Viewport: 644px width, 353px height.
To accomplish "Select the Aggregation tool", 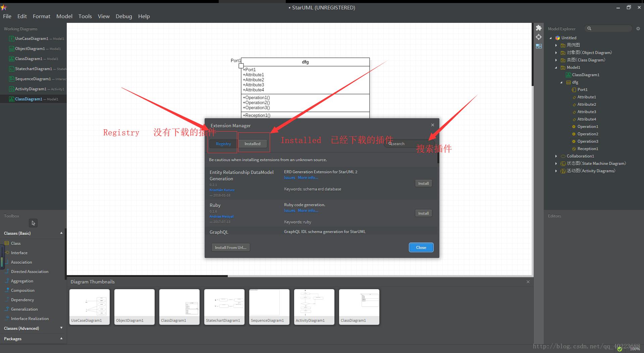I will pos(22,281).
